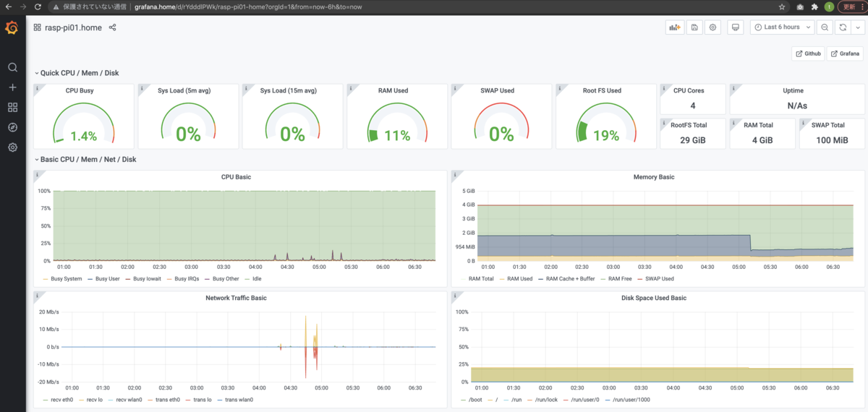
Task: Click info icon on Root FS Used panel
Action: pyautogui.click(x=560, y=88)
